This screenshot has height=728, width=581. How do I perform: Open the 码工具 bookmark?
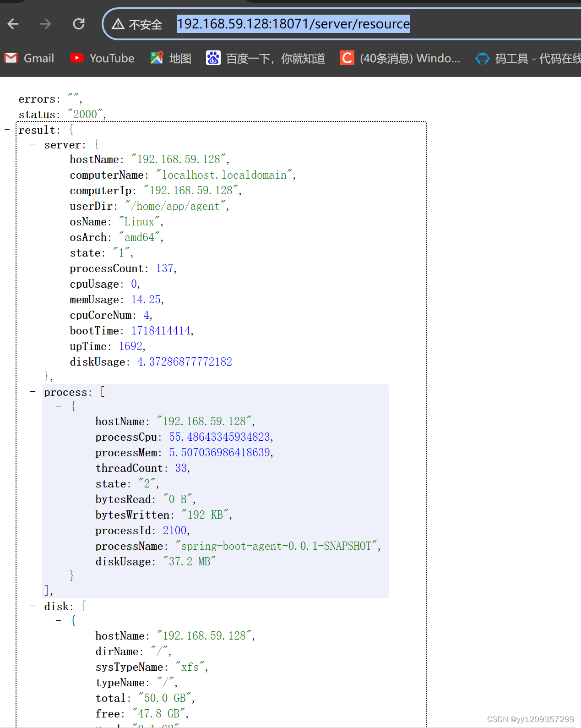[x=528, y=58]
